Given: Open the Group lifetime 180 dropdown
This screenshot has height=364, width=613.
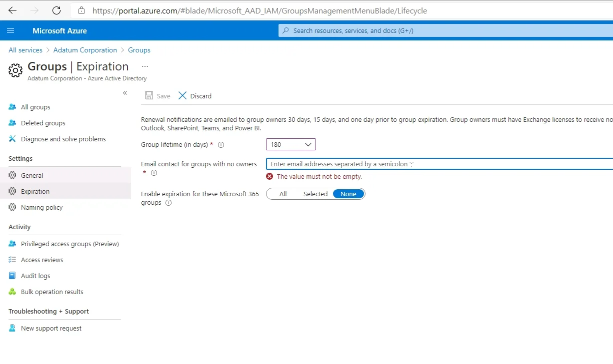Looking at the screenshot, I should click(291, 144).
